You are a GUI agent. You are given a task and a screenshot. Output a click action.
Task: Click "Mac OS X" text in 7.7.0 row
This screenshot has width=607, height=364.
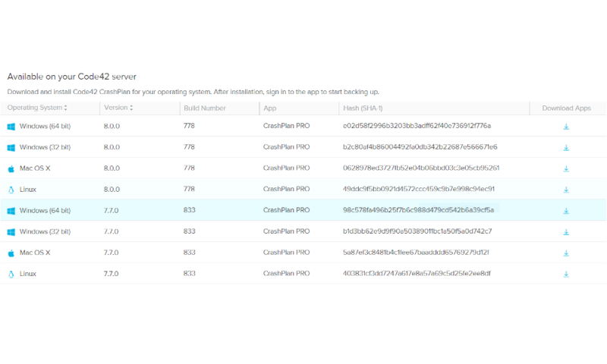[35, 253]
